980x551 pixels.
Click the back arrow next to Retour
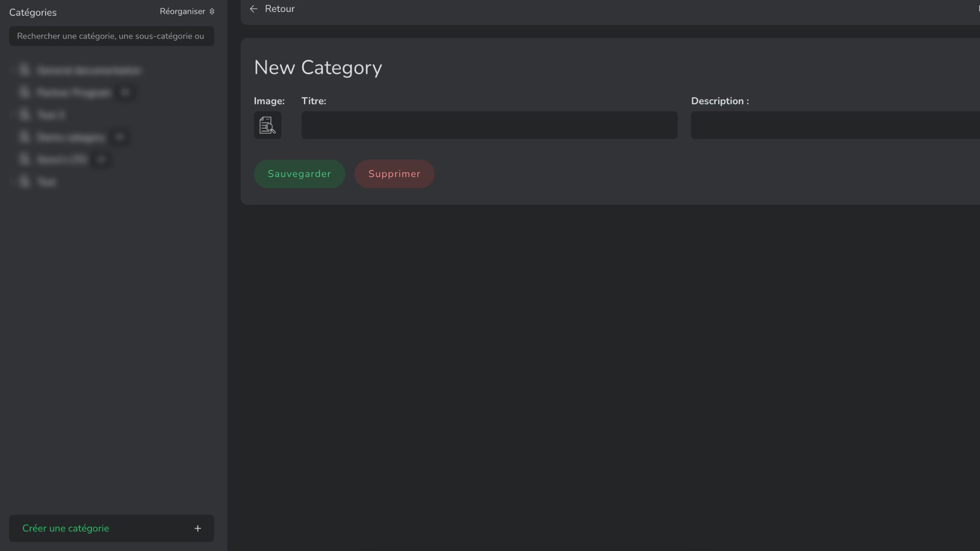point(254,9)
